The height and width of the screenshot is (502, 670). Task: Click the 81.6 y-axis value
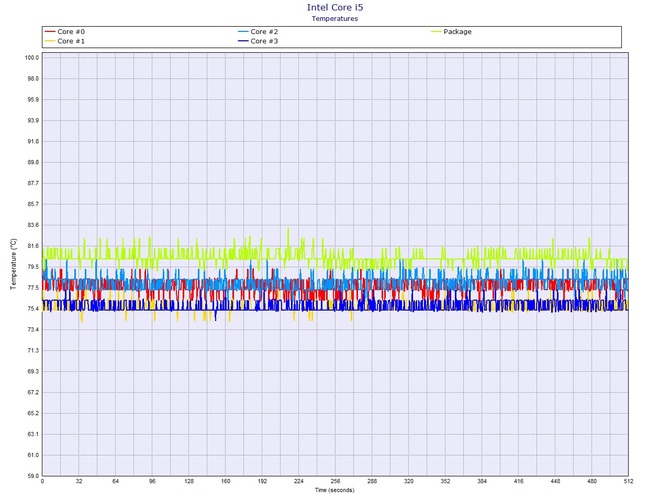(x=33, y=246)
